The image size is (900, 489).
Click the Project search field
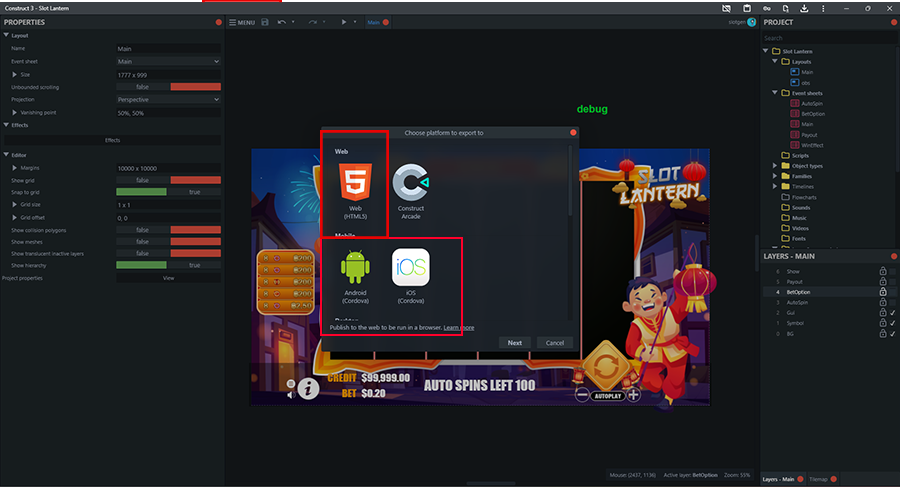coord(829,38)
